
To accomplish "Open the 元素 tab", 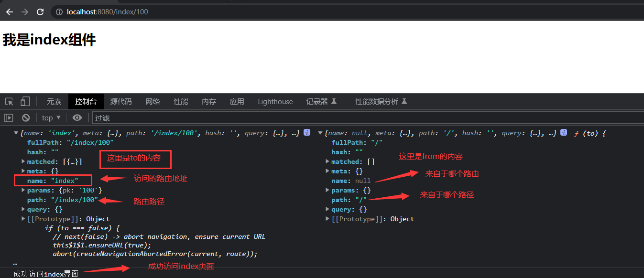I will point(54,102).
